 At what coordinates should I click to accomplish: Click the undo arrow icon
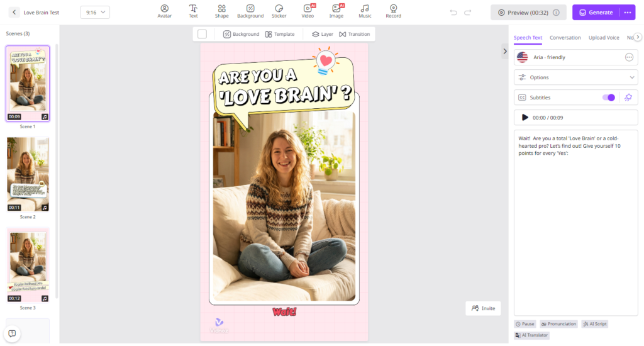(453, 13)
